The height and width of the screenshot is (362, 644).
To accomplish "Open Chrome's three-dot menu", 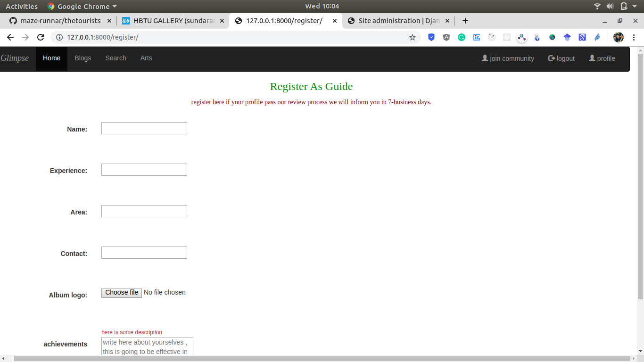I will (x=634, y=37).
